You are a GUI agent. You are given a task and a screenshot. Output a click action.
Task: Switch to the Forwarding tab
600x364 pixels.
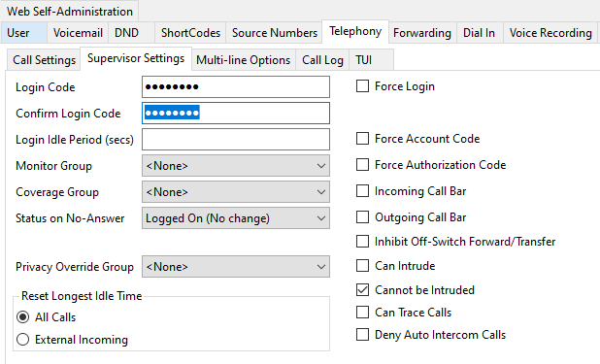[422, 33]
